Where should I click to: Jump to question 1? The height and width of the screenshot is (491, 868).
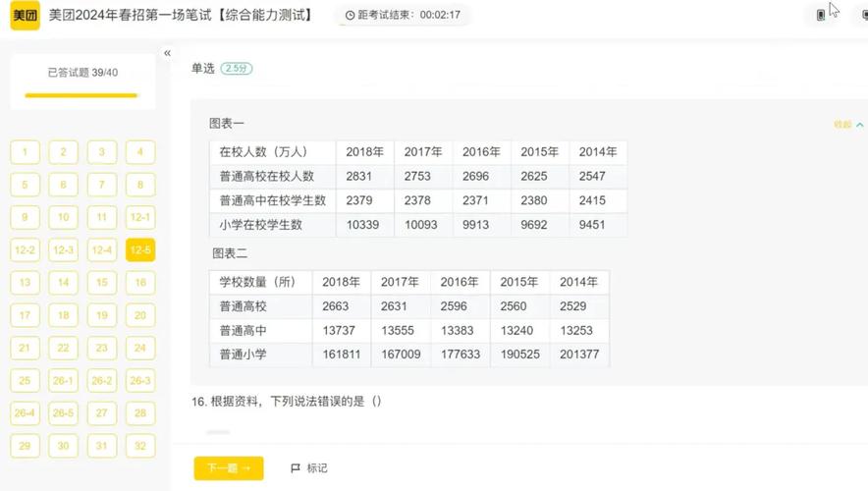pos(25,152)
